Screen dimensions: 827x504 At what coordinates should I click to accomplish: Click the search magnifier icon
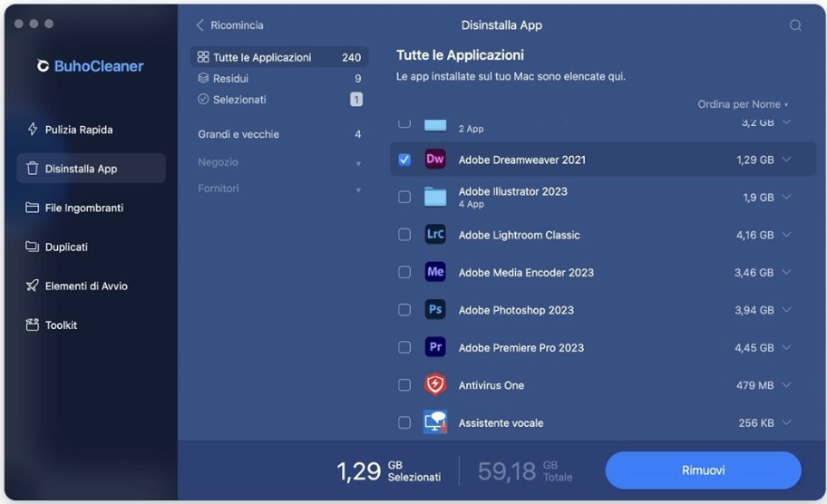tap(795, 25)
